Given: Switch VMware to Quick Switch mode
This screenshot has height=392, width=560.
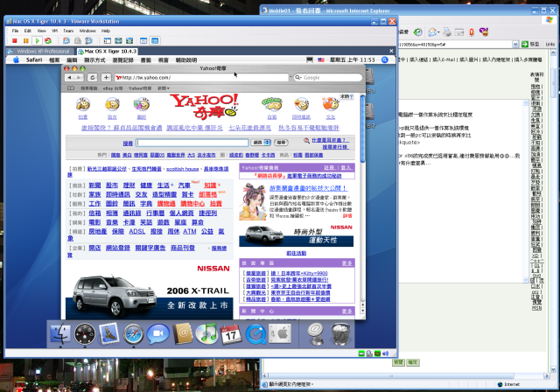Looking at the screenshot, I should (118, 41).
